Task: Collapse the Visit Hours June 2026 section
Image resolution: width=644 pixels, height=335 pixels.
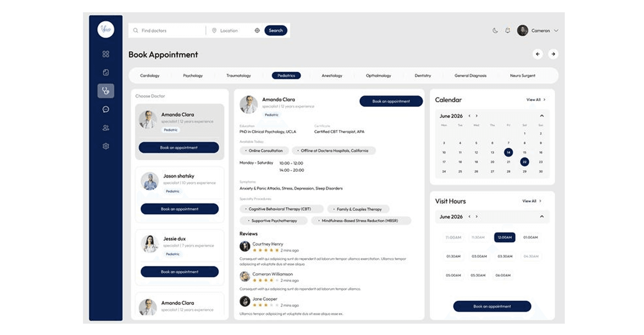Action: tap(542, 216)
